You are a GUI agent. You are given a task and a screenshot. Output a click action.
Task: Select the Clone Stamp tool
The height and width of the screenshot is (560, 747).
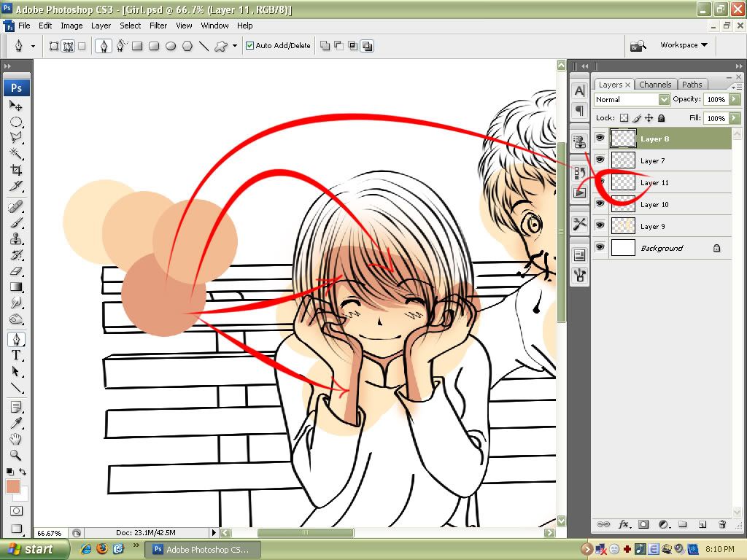[16, 238]
